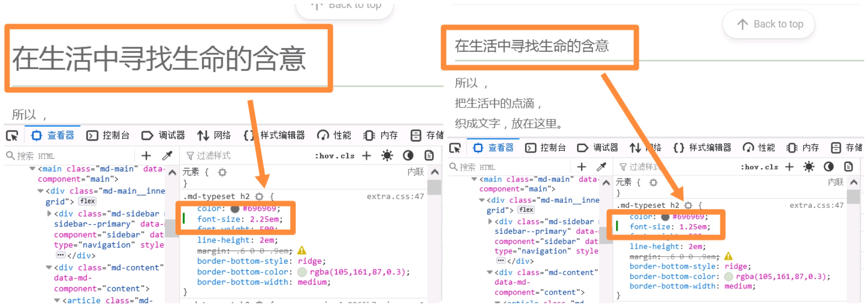868x307 pixels.
Task: Expand div md-sidebar node in right tree
Action: tap(490, 222)
